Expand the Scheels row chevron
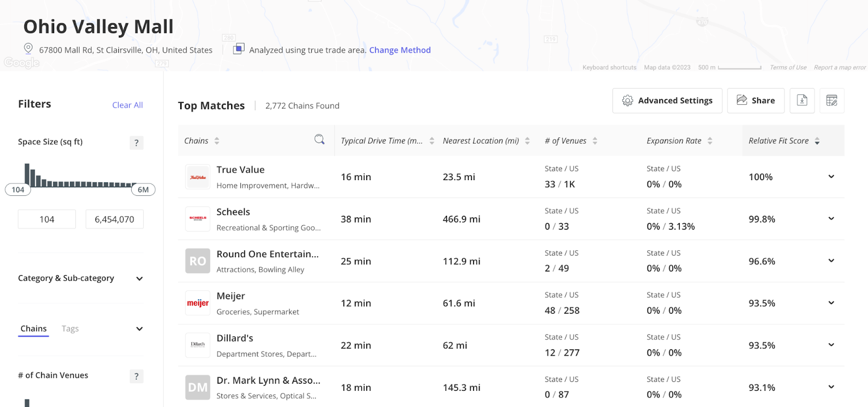Viewport: 868px width, 407px height. click(831, 219)
